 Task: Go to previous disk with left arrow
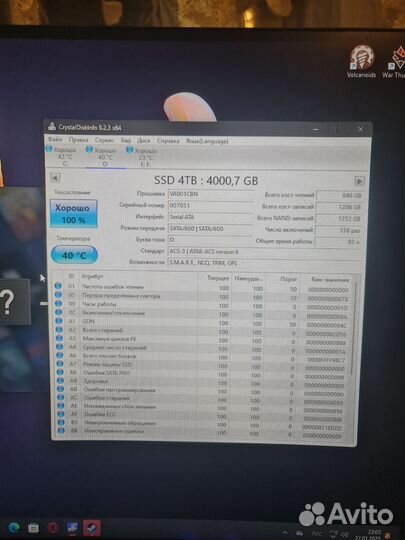[55, 178]
